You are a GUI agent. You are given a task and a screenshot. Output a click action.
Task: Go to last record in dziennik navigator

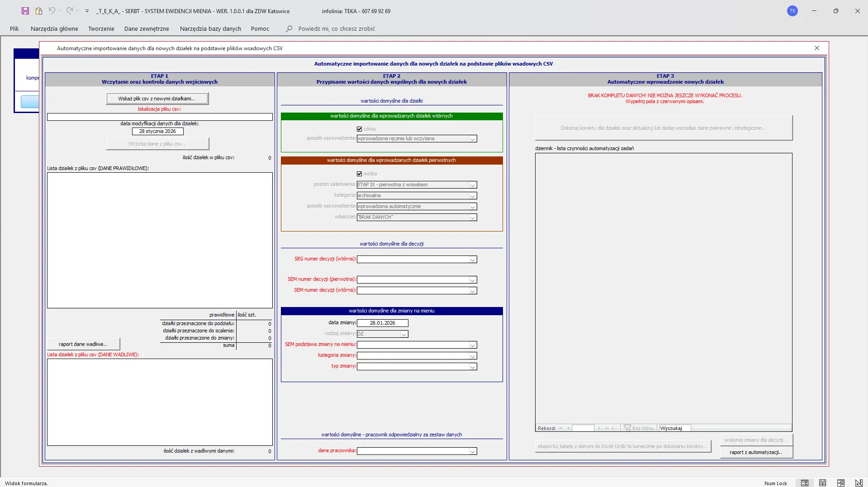(607, 428)
